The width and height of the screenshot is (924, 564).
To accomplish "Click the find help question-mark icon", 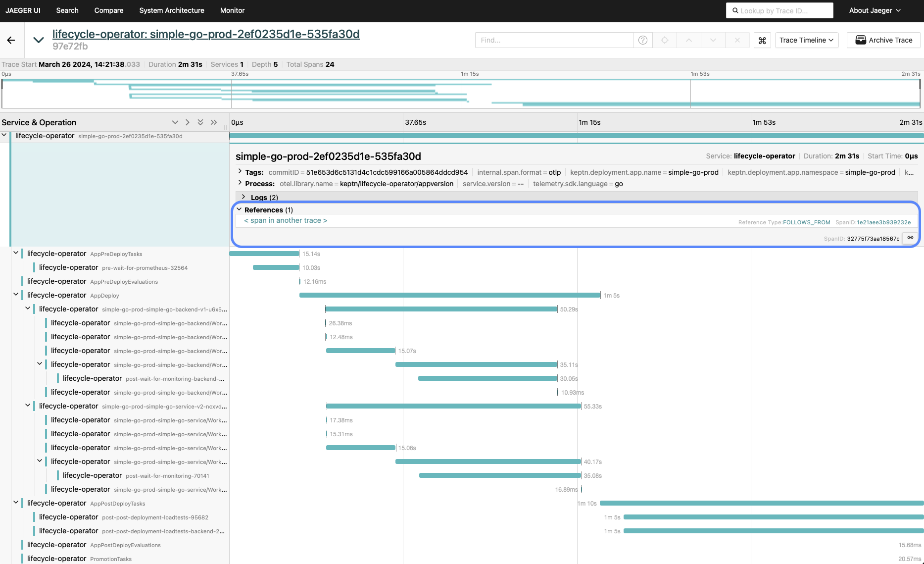I will (642, 40).
